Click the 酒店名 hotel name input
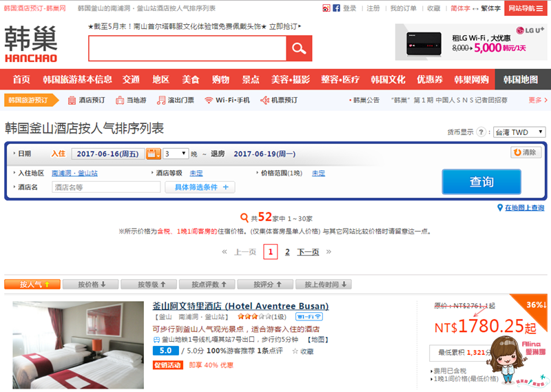 coord(106,187)
